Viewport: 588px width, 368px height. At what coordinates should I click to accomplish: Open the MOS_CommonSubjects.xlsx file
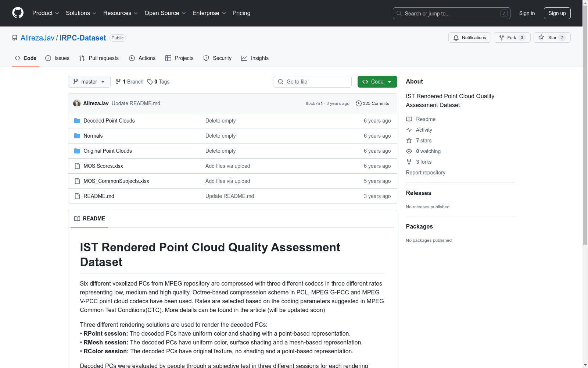coord(116,181)
